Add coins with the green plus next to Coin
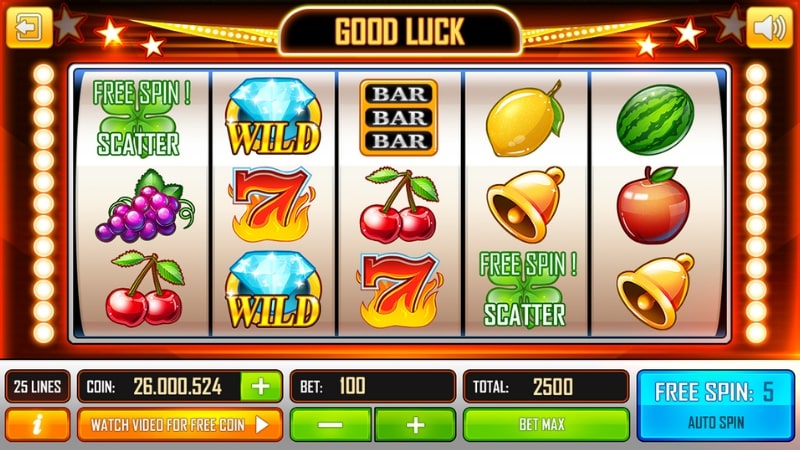 [x=261, y=386]
